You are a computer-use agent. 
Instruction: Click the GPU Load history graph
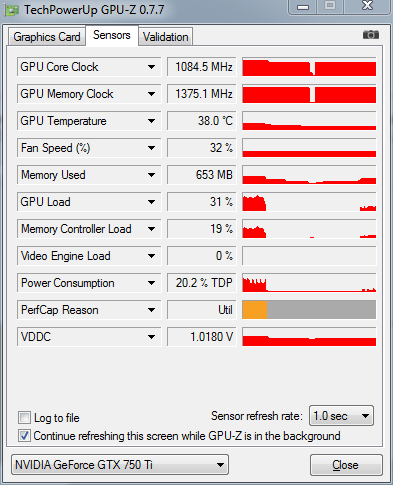[309, 202]
